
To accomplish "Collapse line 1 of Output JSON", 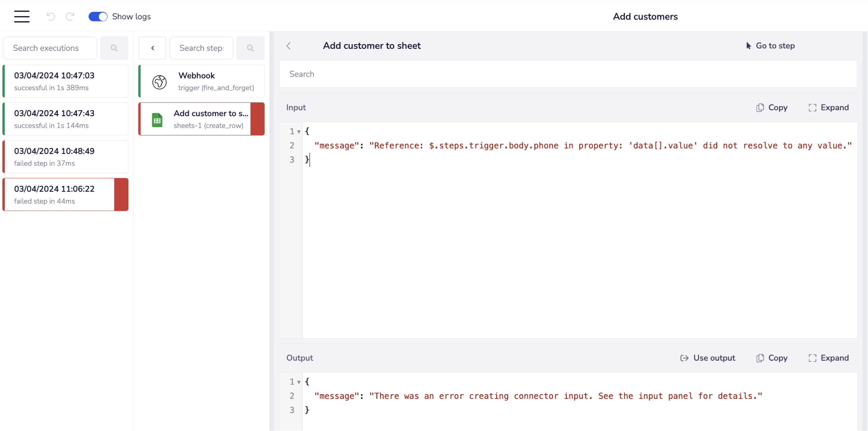I will (299, 382).
